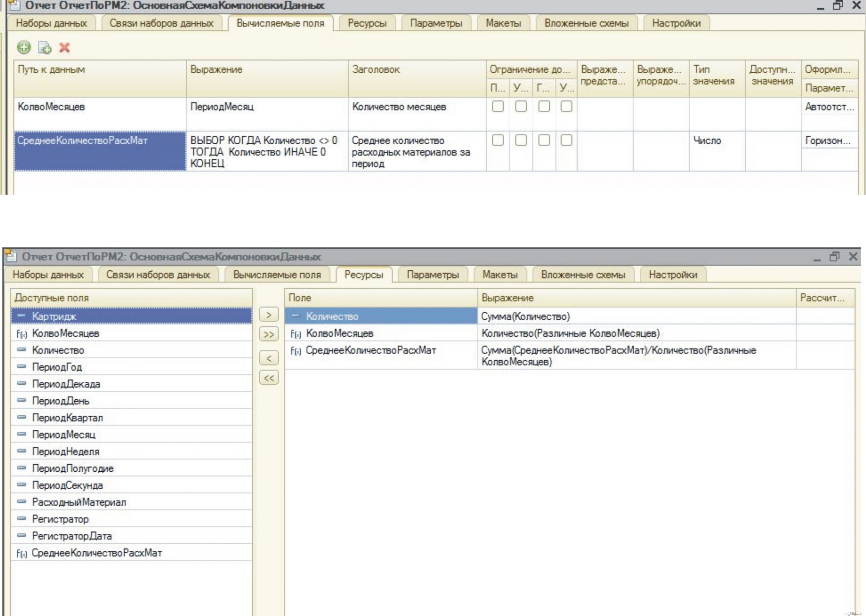The height and width of the screenshot is (616, 866).
Task: Click Число value type cell
Action: [x=717, y=151]
